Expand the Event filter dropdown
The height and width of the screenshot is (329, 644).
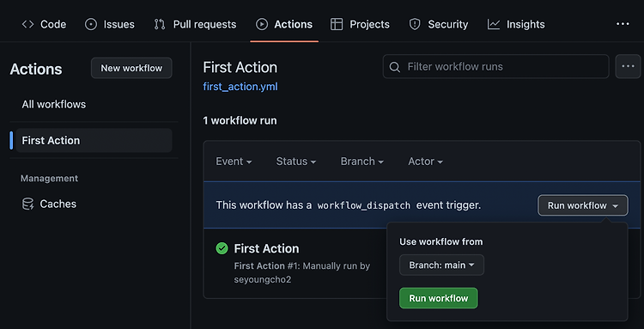click(x=234, y=161)
